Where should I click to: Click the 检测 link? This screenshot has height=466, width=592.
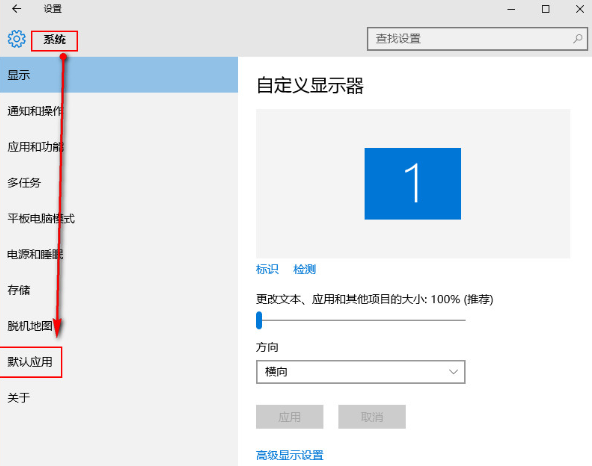coord(305,269)
